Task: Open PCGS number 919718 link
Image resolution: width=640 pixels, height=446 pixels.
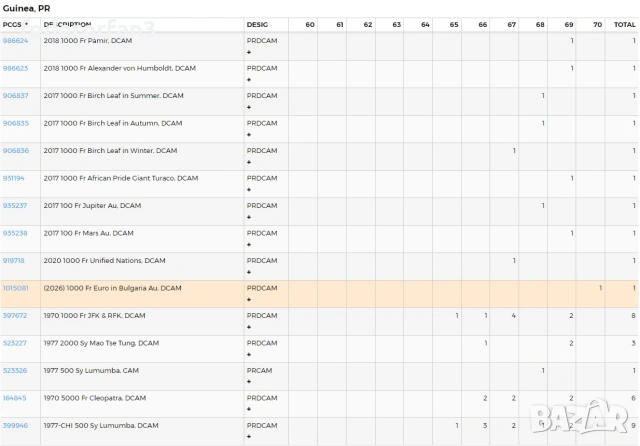Action: (x=13, y=261)
